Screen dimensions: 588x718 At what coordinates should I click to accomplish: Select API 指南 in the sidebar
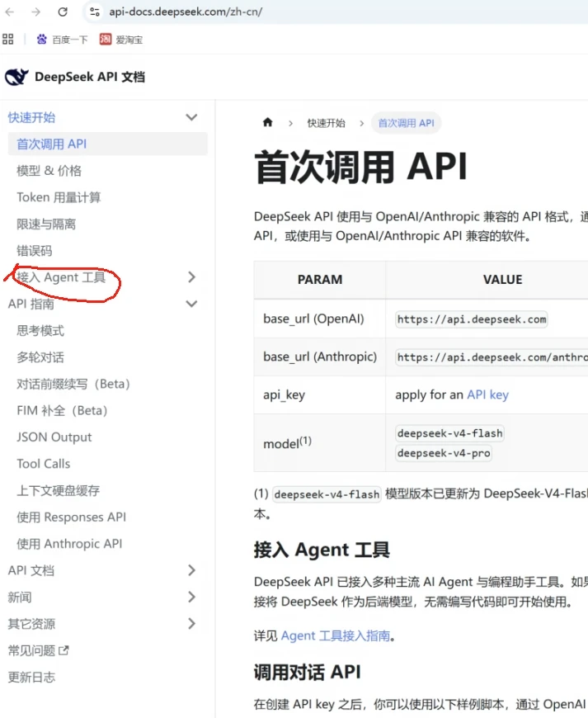click(31, 304)
